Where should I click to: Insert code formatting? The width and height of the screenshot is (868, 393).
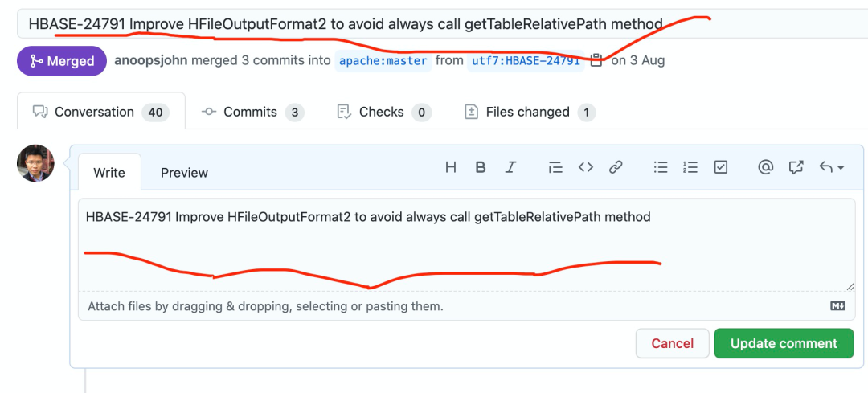point(586,167)
